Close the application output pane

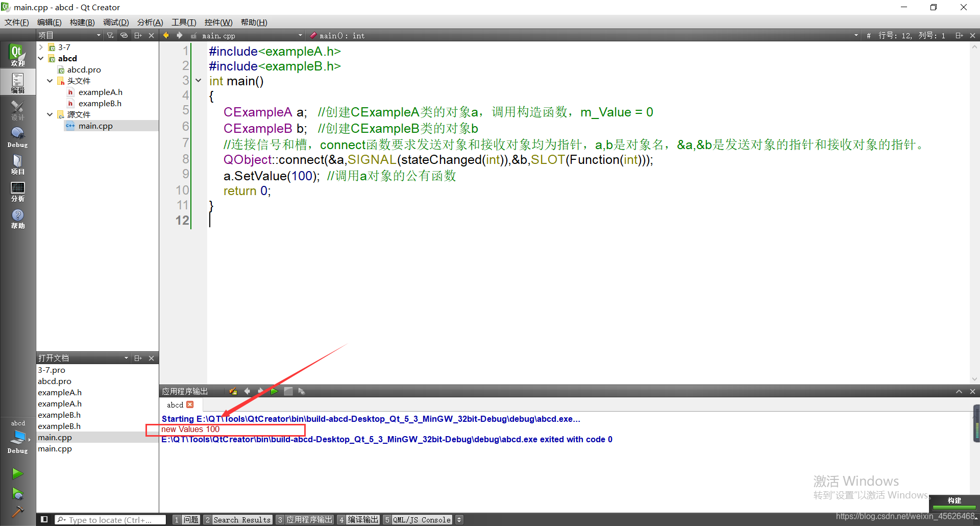tap(972, 391)
